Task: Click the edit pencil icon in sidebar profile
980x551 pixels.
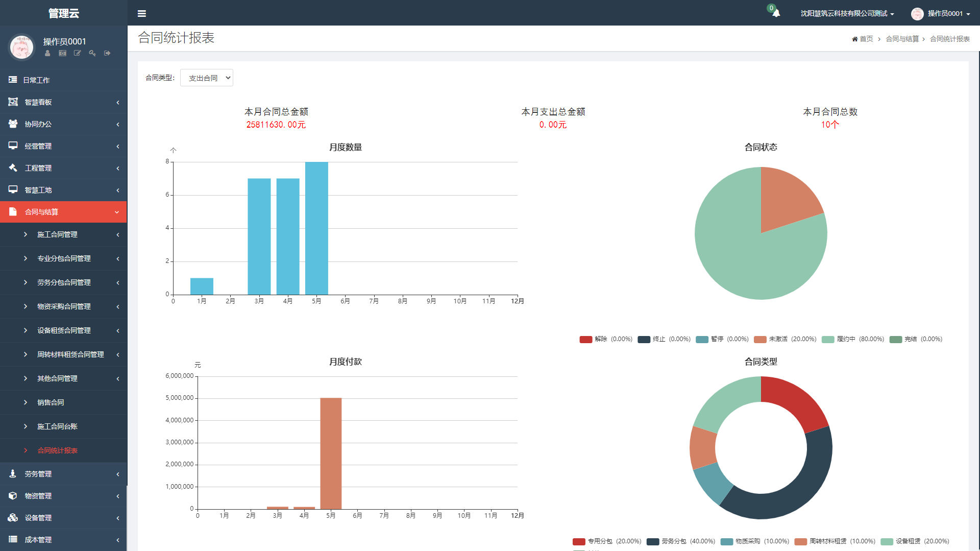Action: 77,53
